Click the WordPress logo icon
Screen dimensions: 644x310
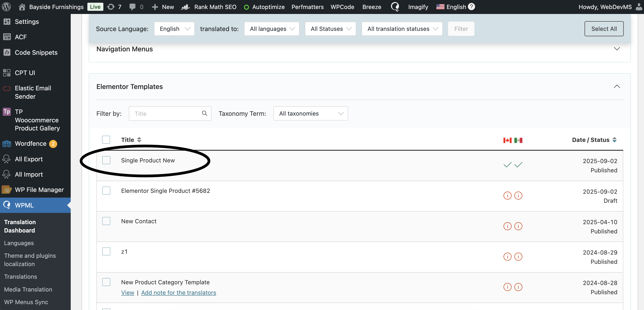6,7
